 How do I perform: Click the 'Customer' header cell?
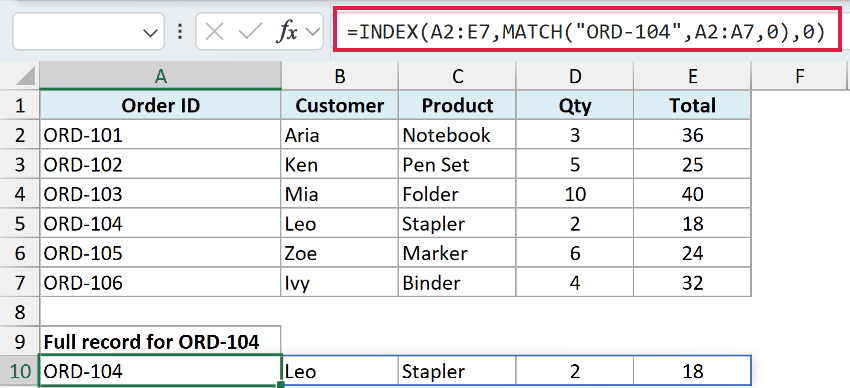click(340, 105)
